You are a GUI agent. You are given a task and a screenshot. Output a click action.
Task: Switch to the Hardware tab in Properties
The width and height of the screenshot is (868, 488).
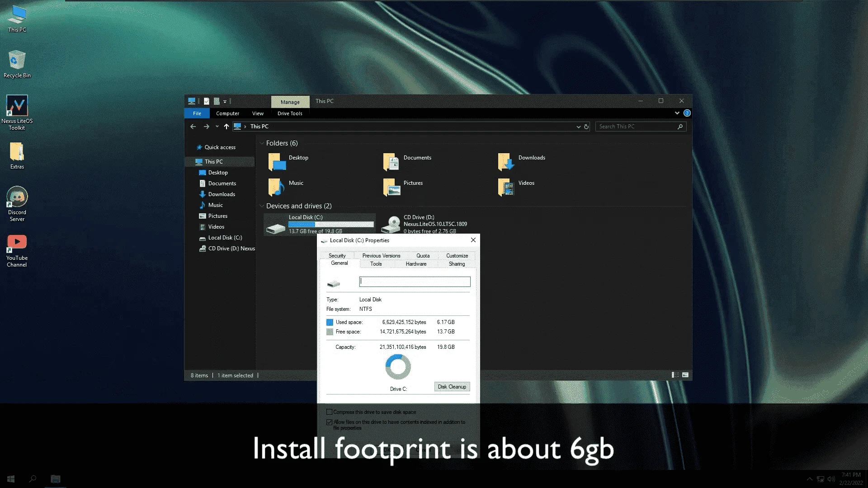[416, 264]
